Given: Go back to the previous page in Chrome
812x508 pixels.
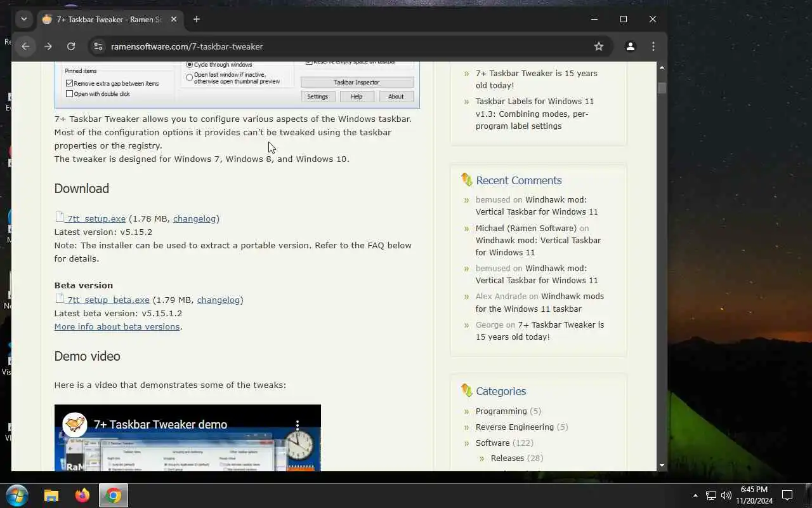Looking at the screenshot, I should [x=25, y=46].
